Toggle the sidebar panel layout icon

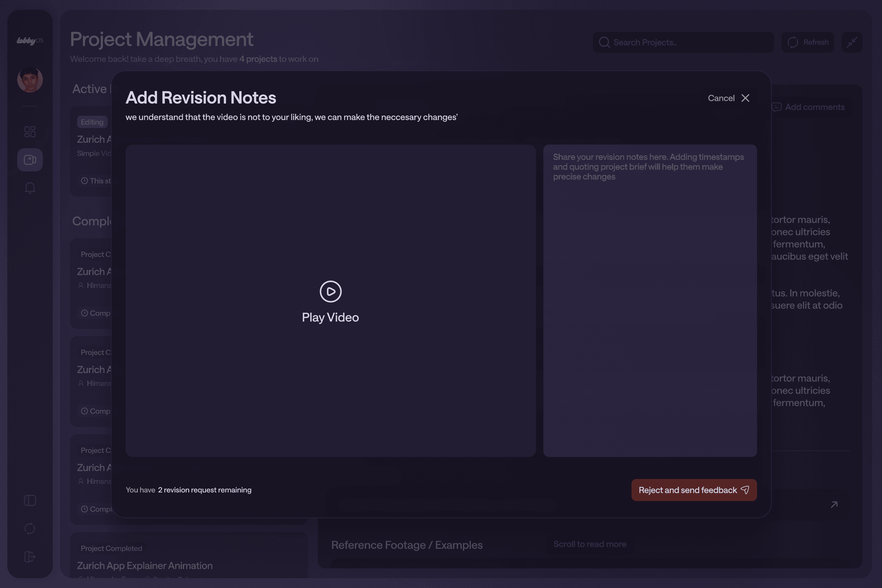(x=30, y=501)
